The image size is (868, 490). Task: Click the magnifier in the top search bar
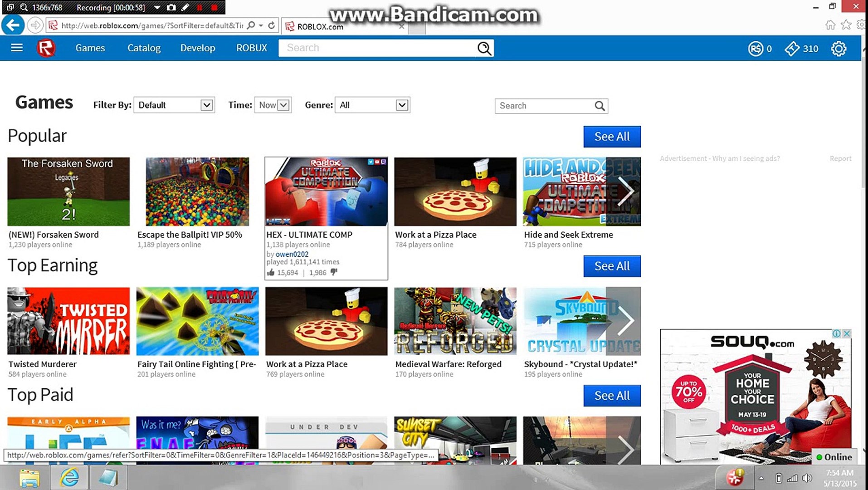(484, 48)
